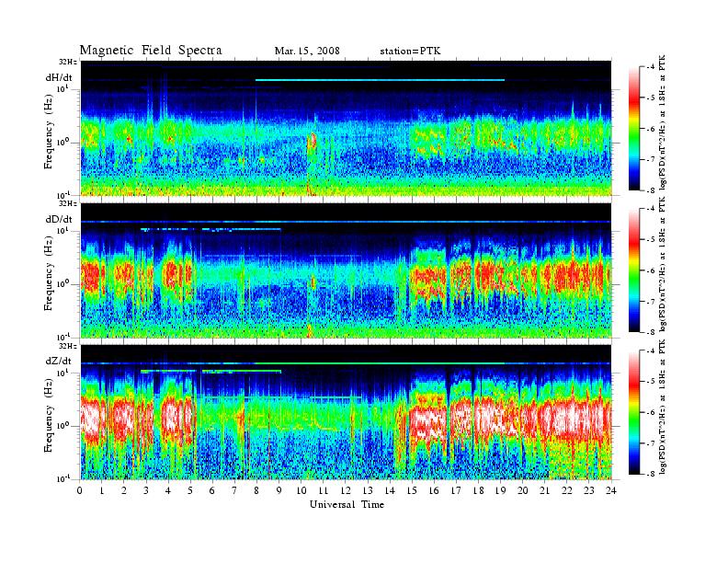Click the "-7" value on the dZ/dt color bar
This screenshot has width=728, height=563.
pyautogui.click(x=651, y=443)
